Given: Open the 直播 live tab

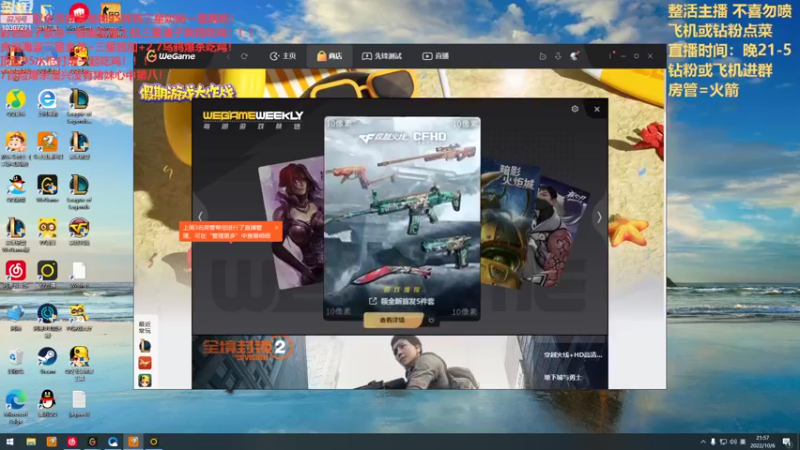Looking at the screenshot, I should click(x=435, y=56).
